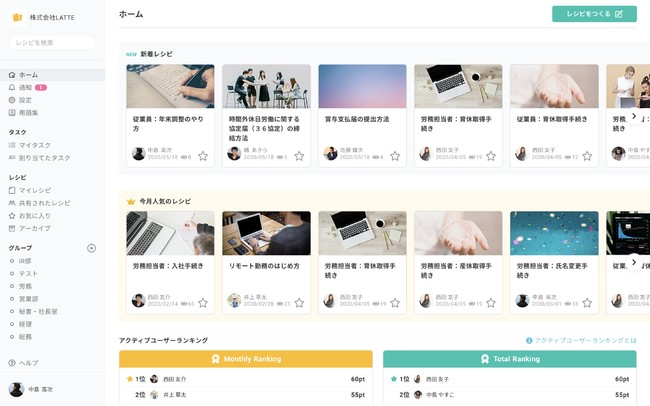The height and width of the screenshot is (406, 650).
Task: Click the レシピを検索 search field
Action: (x=52, y=43)
